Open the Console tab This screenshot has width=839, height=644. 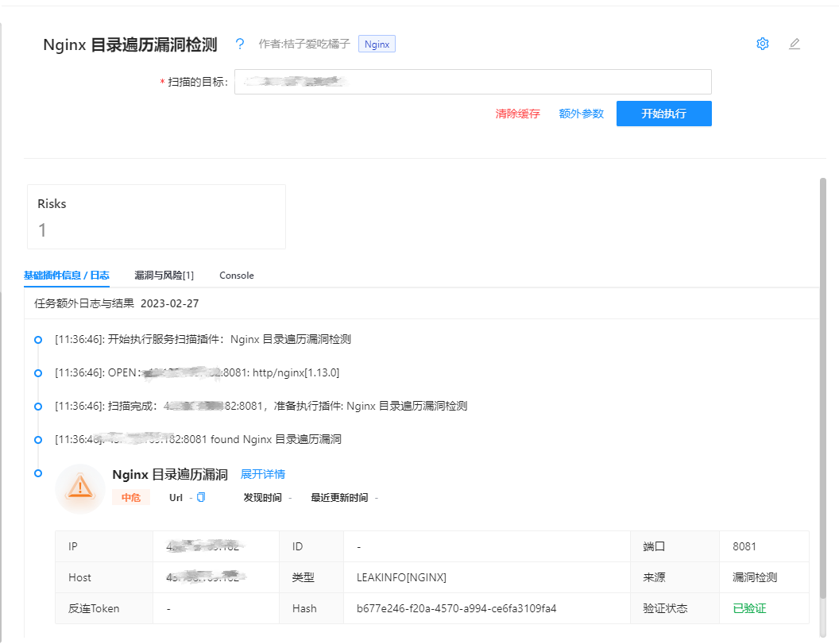[x=237, y=276]
